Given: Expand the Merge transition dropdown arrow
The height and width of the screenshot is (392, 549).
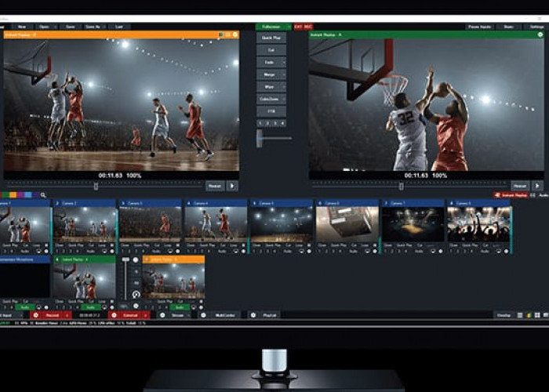Looking at the screenshot, I should (x=282, y=74).
